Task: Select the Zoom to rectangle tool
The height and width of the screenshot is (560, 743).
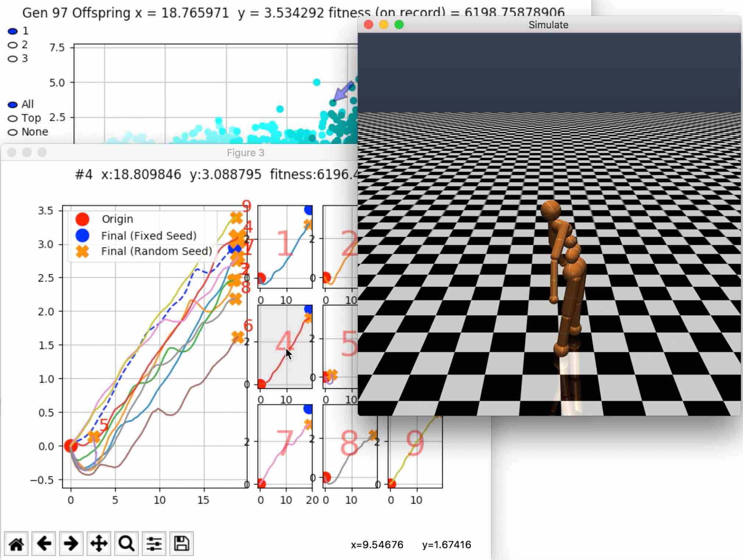Action: coord(126,543)
